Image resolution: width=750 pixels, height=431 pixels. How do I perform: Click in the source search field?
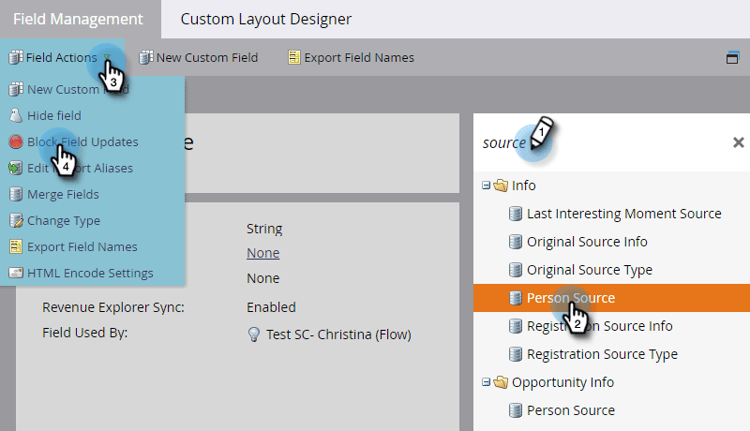600,142
